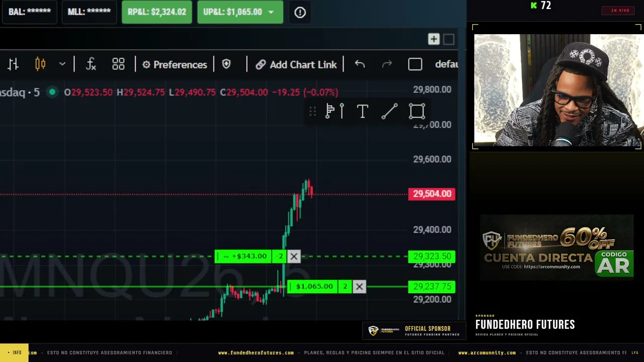Select the trend line drawing tool

point(389,111)
